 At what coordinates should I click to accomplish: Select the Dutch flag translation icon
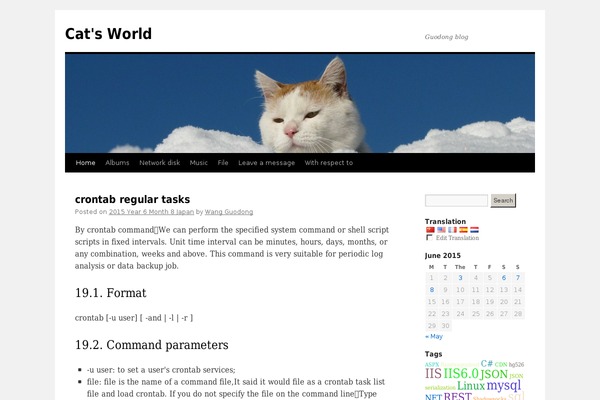pyautogui.click(x=474, y=230)
